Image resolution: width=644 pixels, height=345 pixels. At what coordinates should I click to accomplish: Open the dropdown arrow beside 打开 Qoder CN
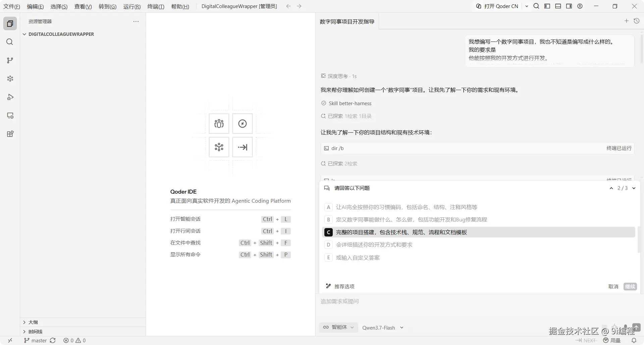(x=527, y=6)
